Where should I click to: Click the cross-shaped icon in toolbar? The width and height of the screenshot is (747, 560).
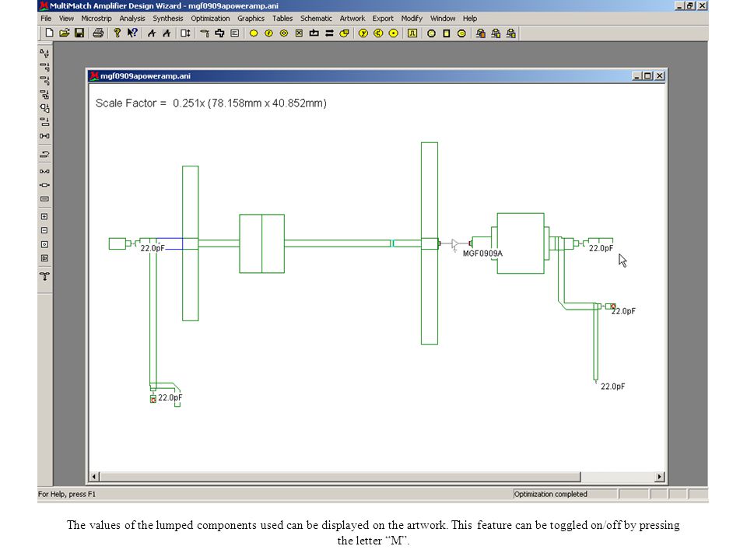click(219, 33)
